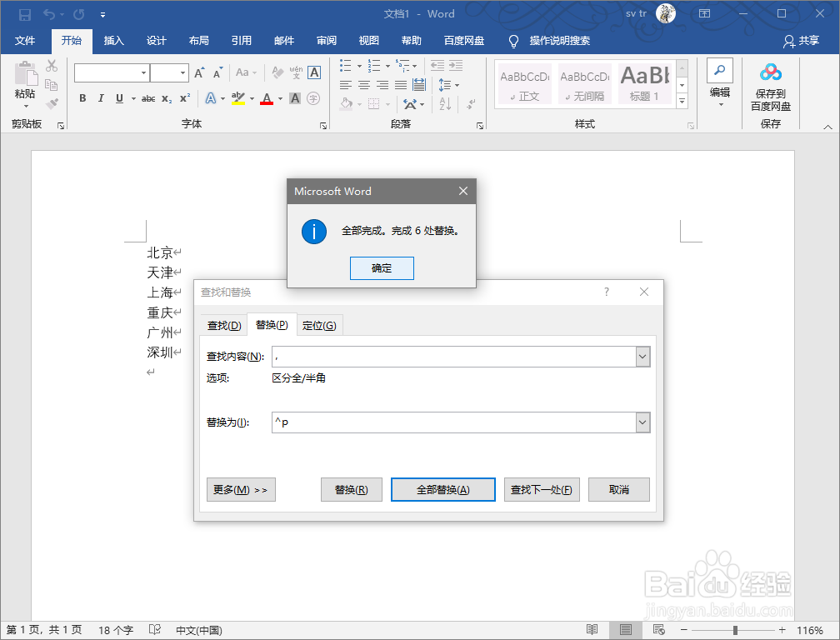
Task: Expand Find what history dropdown
Action: coord(642,357)
